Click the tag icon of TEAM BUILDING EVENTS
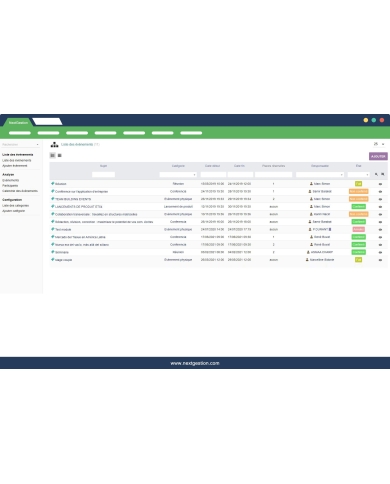The height and width of the screenshot is (484, 390). pos(52,199)
